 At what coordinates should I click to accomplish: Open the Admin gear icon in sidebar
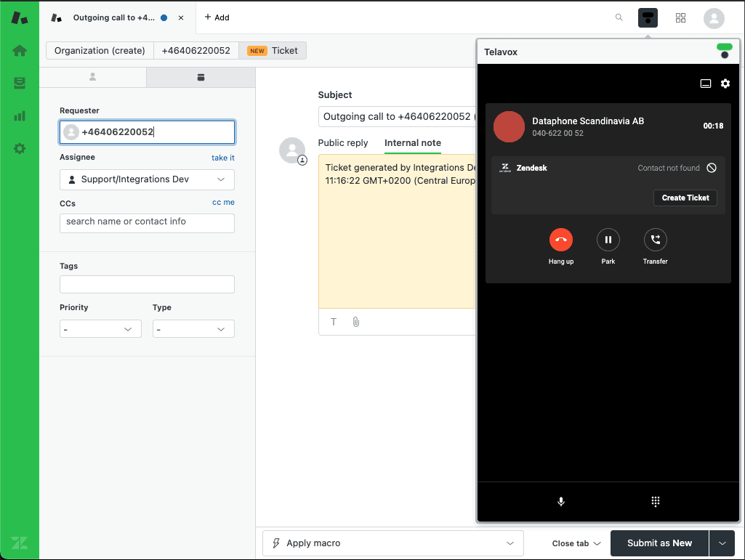20,149
